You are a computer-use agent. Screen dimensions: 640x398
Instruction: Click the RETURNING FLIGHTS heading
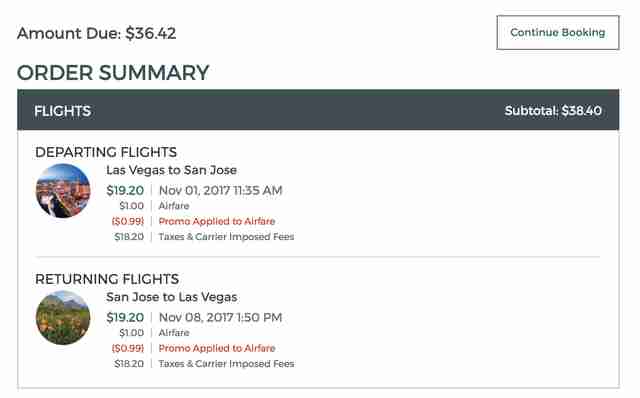[107, 279]
